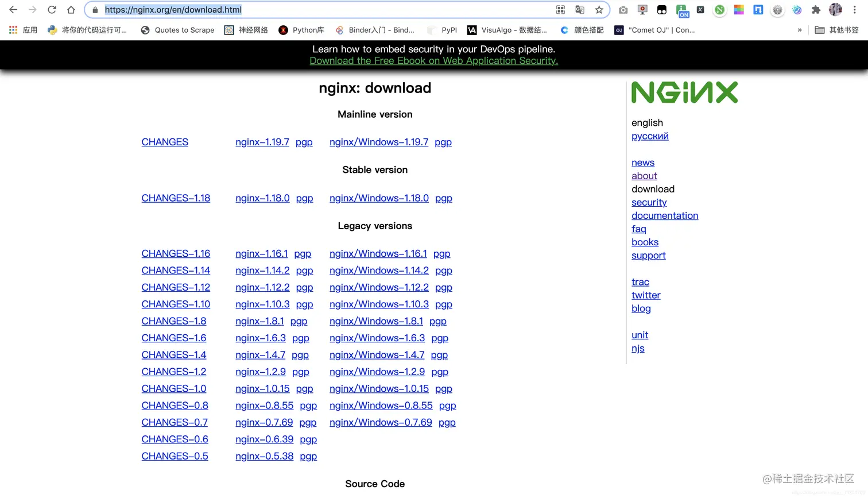Toggle the green ON extension icon
The width and height of the screenshot is (868, 498).
(682, 10)
